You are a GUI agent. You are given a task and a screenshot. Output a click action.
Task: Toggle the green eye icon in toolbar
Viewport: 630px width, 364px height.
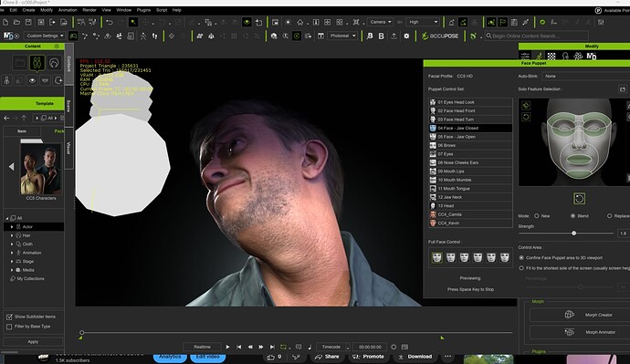(247, 22)
